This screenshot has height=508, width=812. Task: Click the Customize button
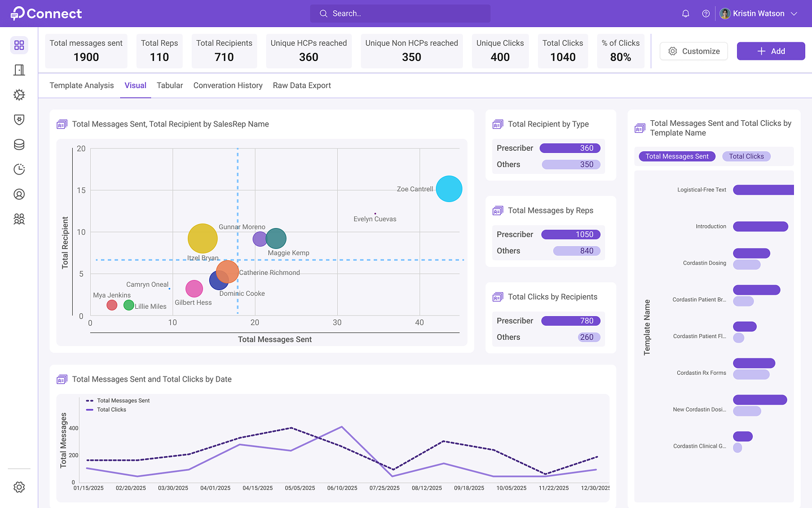tap(694, 51)
